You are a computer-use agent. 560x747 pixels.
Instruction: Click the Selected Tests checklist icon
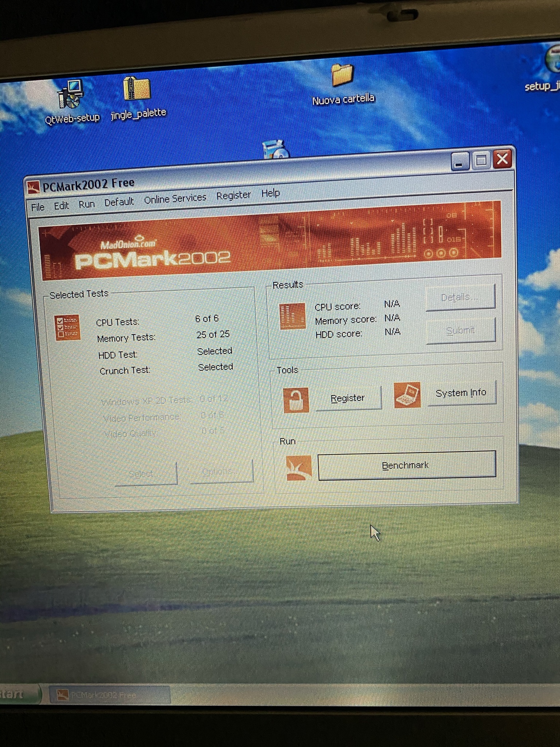click(67, 327)
